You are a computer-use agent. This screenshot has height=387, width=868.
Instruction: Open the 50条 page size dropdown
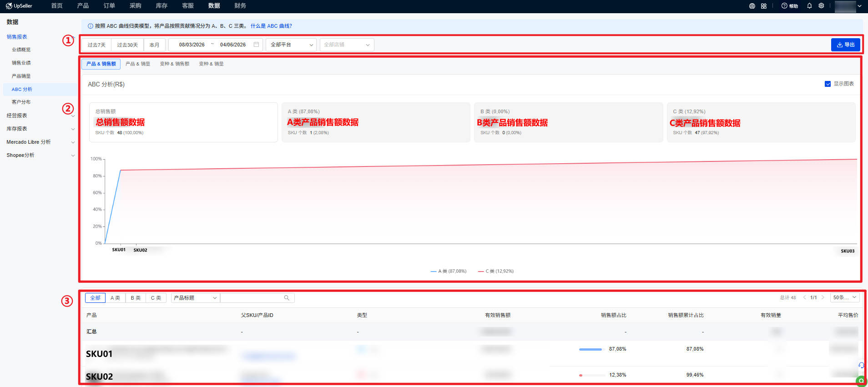click(845, 297)
